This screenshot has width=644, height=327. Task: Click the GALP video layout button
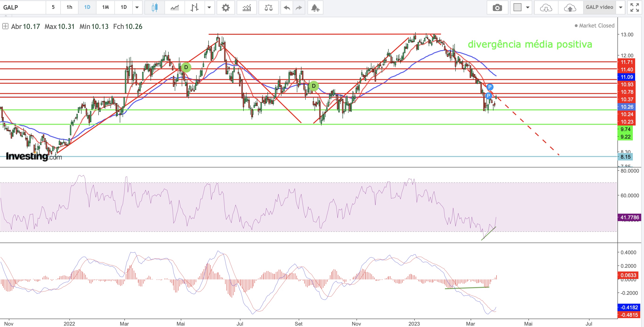pyautogui.click(x=599, y=7)
